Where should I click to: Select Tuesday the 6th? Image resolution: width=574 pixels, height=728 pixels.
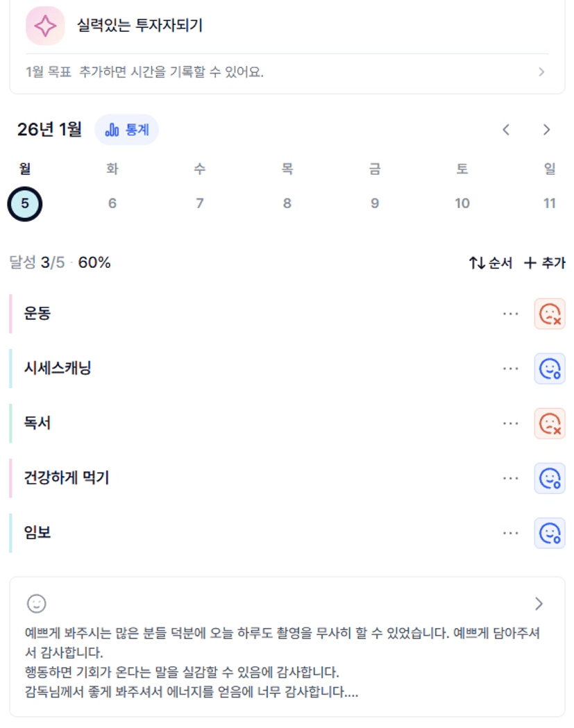(x=112, y=203)
